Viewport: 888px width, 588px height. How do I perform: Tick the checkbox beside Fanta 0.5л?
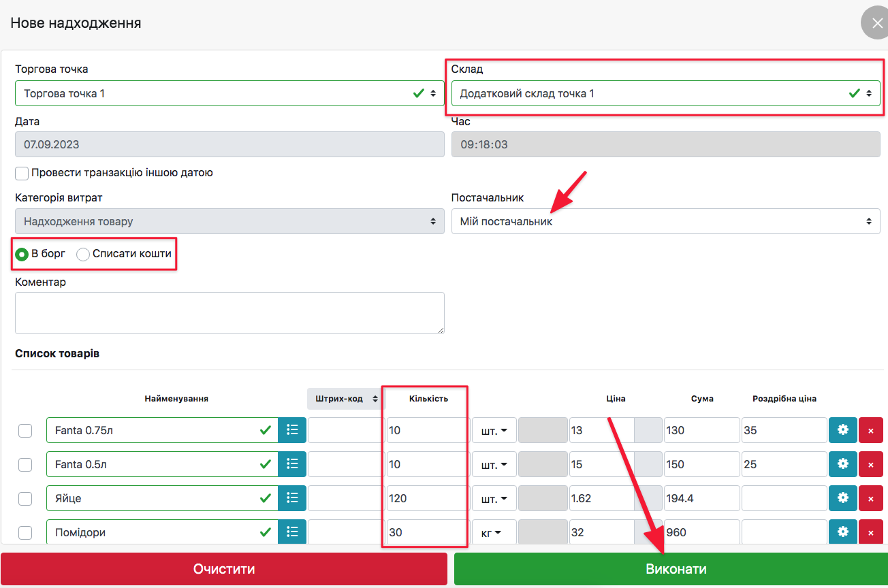point(25,464)
